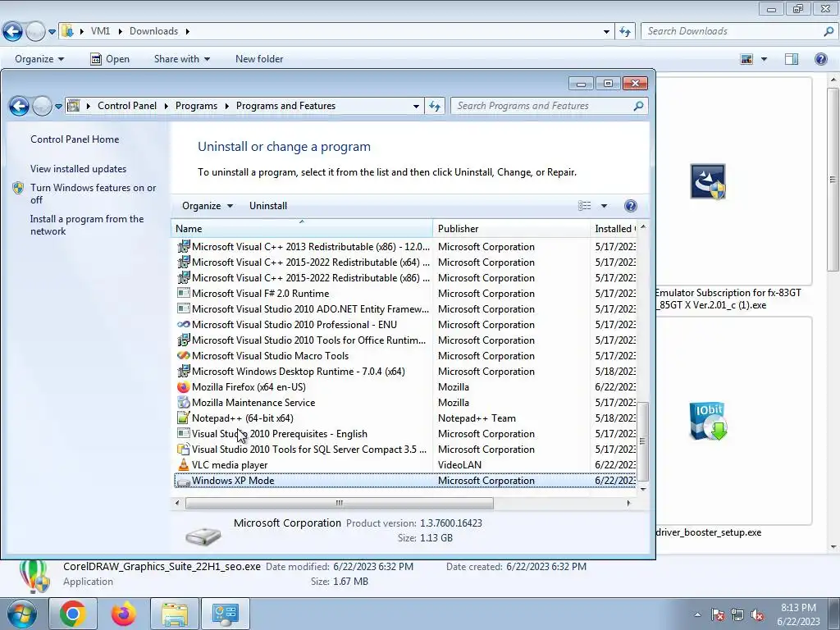Screen dimensions: 840x630
Task: Select the Emulator Subscription installer icon
Action: click(x=708, y=181)
